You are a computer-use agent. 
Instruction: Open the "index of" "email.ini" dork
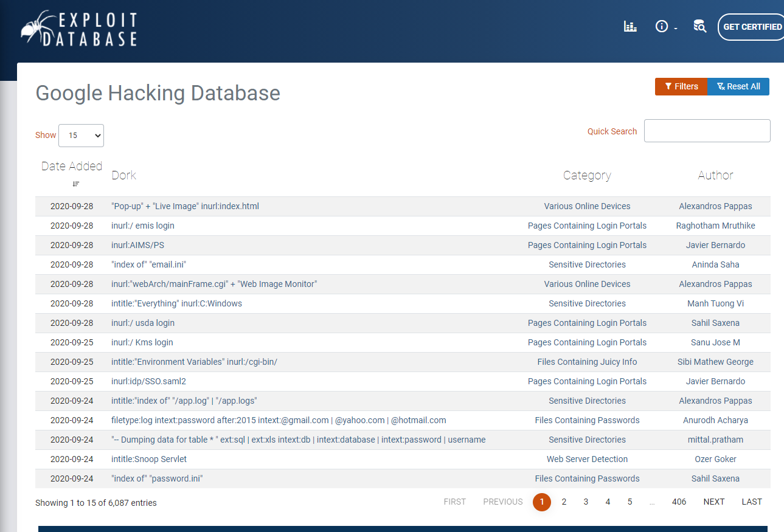148,264
